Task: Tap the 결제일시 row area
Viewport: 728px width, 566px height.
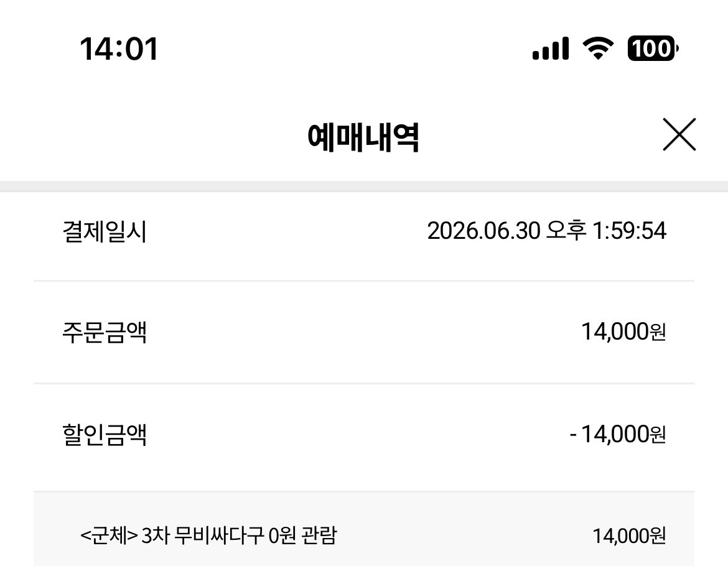Action: tap(364, 236)
